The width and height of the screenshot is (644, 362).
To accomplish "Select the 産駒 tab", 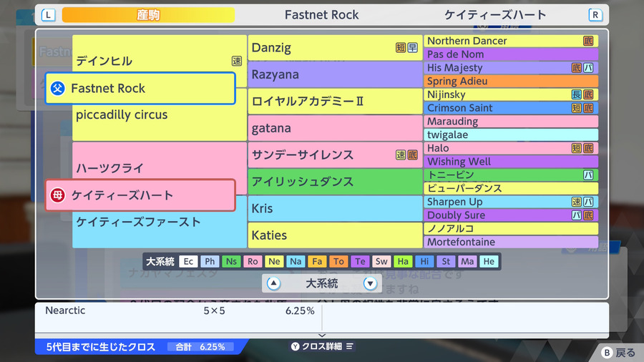I will click(x=148, y=15).
